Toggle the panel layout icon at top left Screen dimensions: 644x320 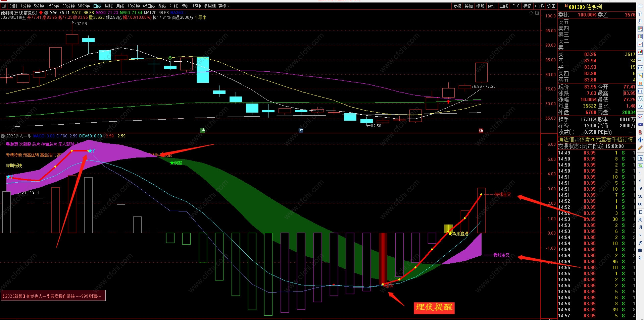pos(3,6)
